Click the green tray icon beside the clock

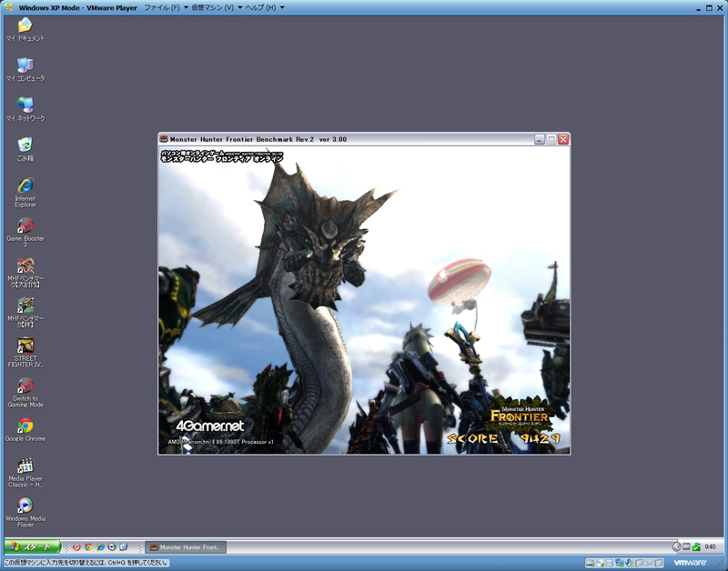[696, 546]
